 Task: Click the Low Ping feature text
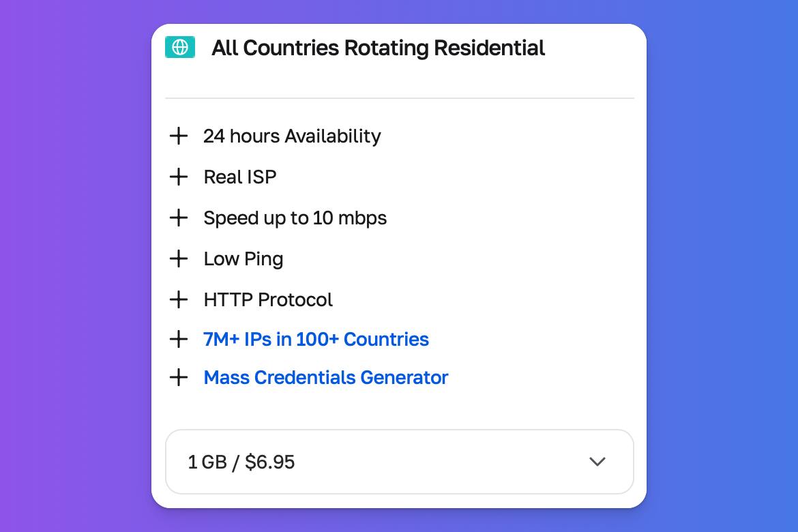(243, 259)
